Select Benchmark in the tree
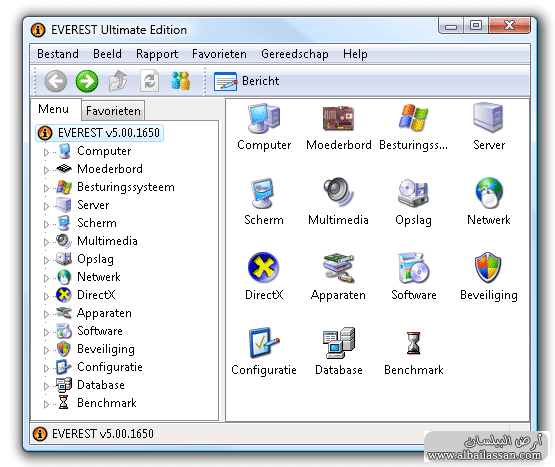The image size is (555, 467). click(107, 403)
